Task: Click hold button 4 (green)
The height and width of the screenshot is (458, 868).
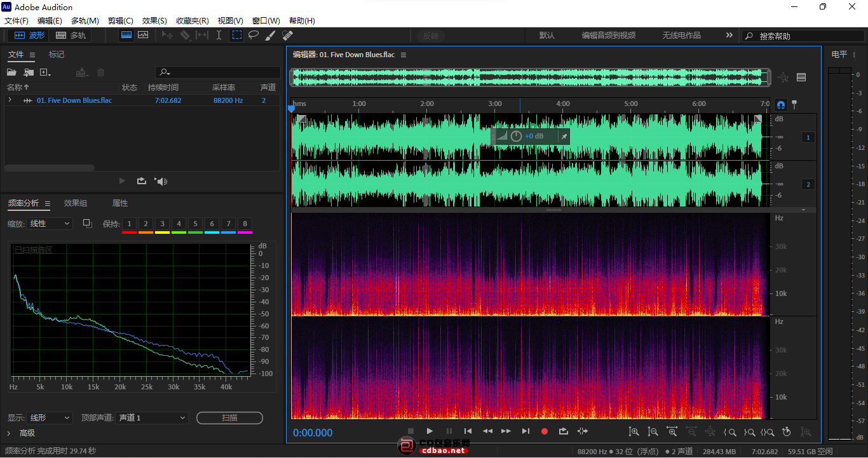Action: pyautogui.click(x=179, y=224)
